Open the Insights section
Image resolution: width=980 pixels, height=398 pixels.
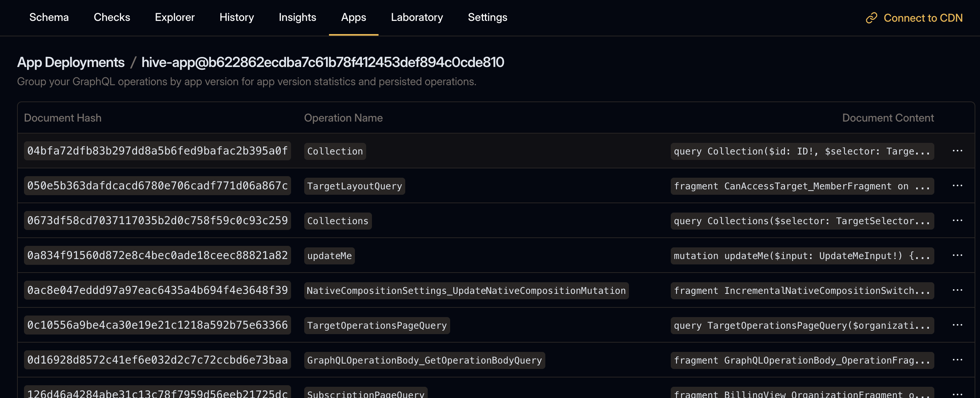tap(297, 17)
